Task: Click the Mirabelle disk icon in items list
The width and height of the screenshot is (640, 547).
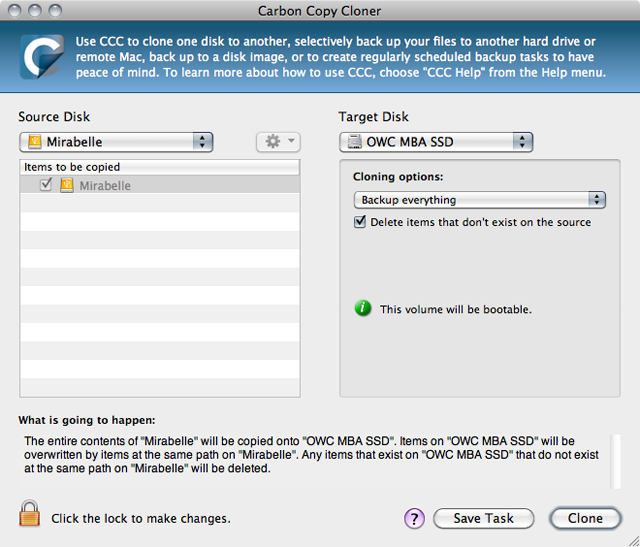Action: click(67, 185)
